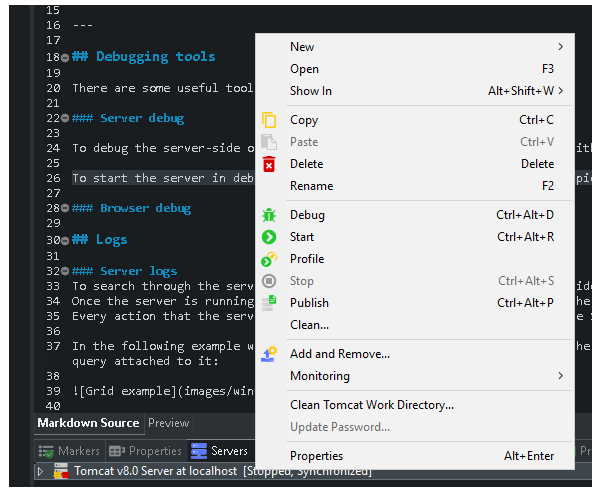This screenshot has height=491, width=592.
Task: Click the Profile icon in menu
Action: pyautogui.click(x=269, y=259)
